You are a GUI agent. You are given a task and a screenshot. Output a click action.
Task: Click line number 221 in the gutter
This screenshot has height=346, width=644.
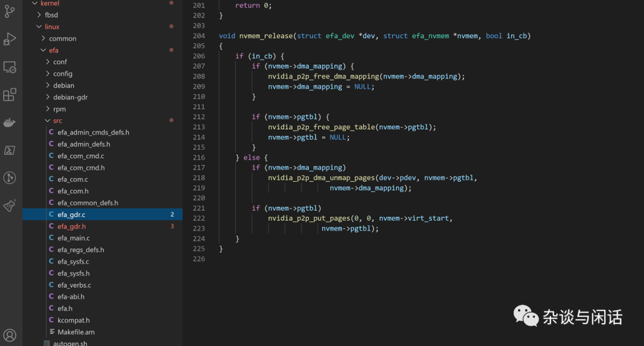coord(199,208)
